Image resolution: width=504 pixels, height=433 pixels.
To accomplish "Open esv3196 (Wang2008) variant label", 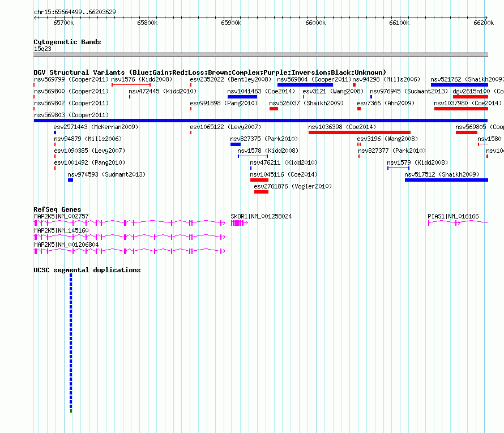I will [387, 139].
